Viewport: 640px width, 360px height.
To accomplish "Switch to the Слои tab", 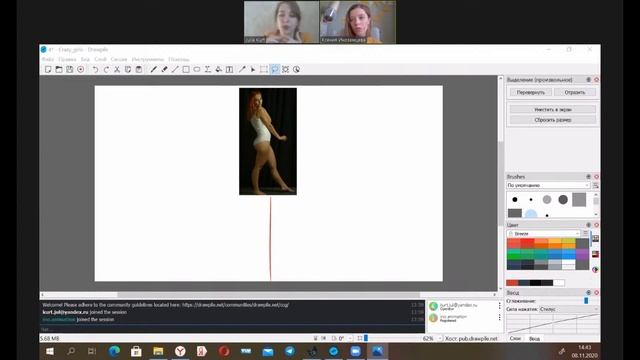I will click(x=515, y=338).
